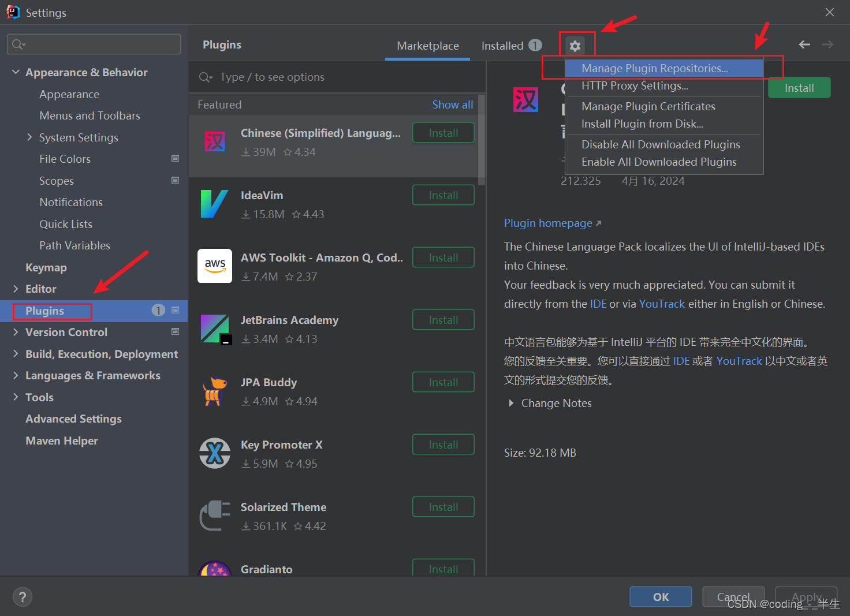Select Path Variables settings

(x=75, y=245)
